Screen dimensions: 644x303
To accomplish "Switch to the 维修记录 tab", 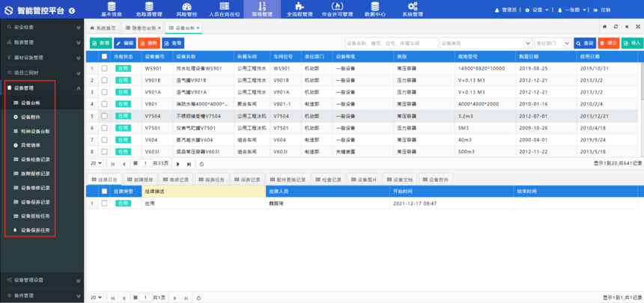I will pyautogui.click(x=177, y=180).
